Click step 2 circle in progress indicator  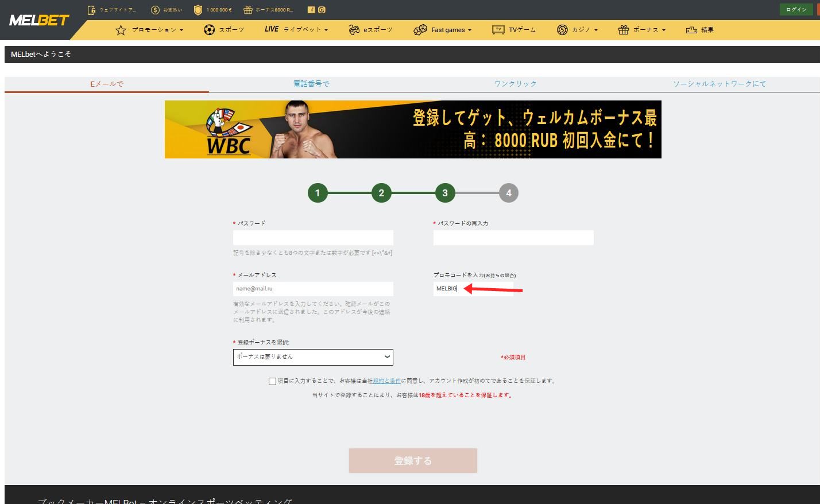pos(381,193)
